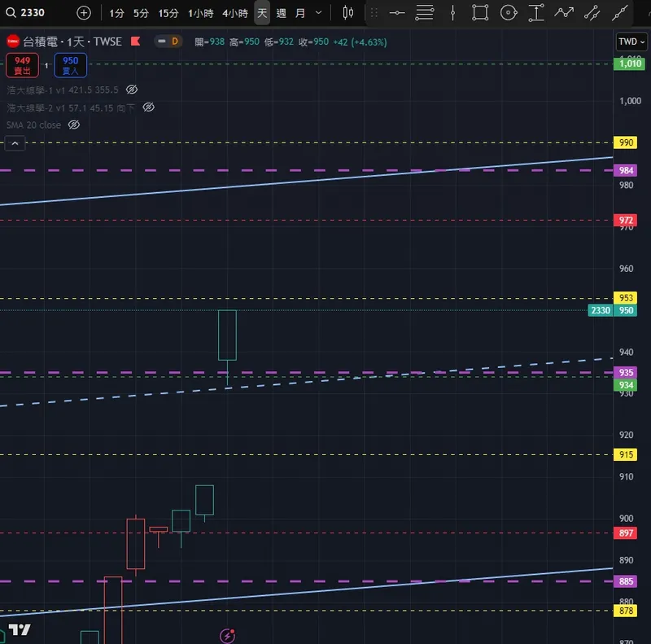Show the 浩大線學-2 indicator via eye icon
The width and height of the screenshot is (651, 644).
click(149, 107)
